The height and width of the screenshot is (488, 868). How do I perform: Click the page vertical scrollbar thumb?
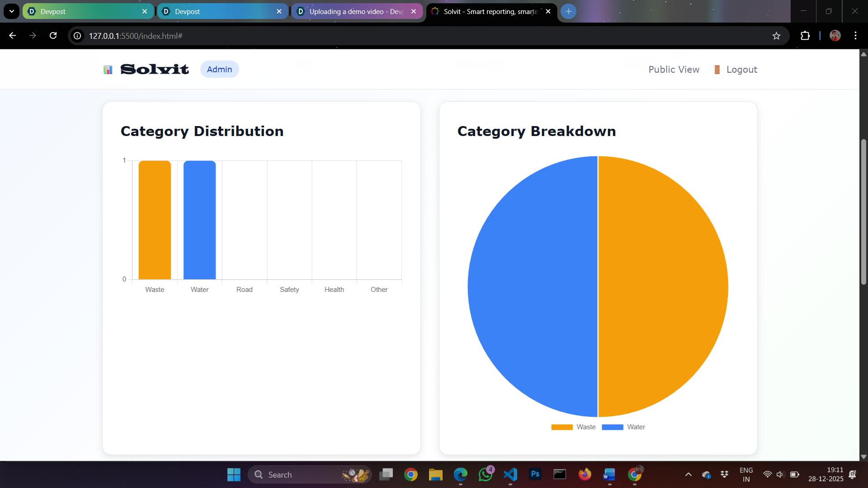pos(863,212)
